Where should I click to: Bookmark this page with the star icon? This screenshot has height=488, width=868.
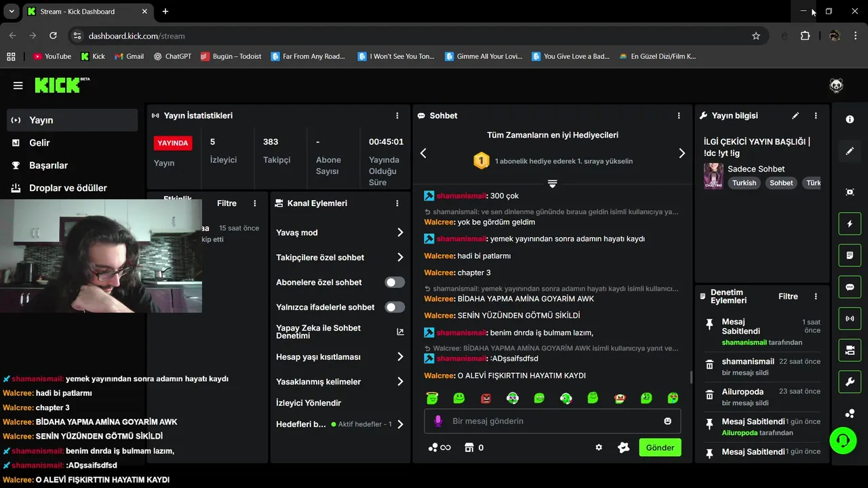point(756,36)
